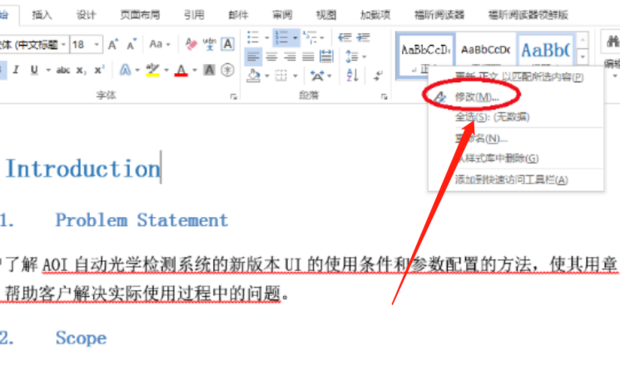Viewport: 620px width, 370px height.
Task: Choose 从样式库中删除(G) menu entry
Action: 516,158
